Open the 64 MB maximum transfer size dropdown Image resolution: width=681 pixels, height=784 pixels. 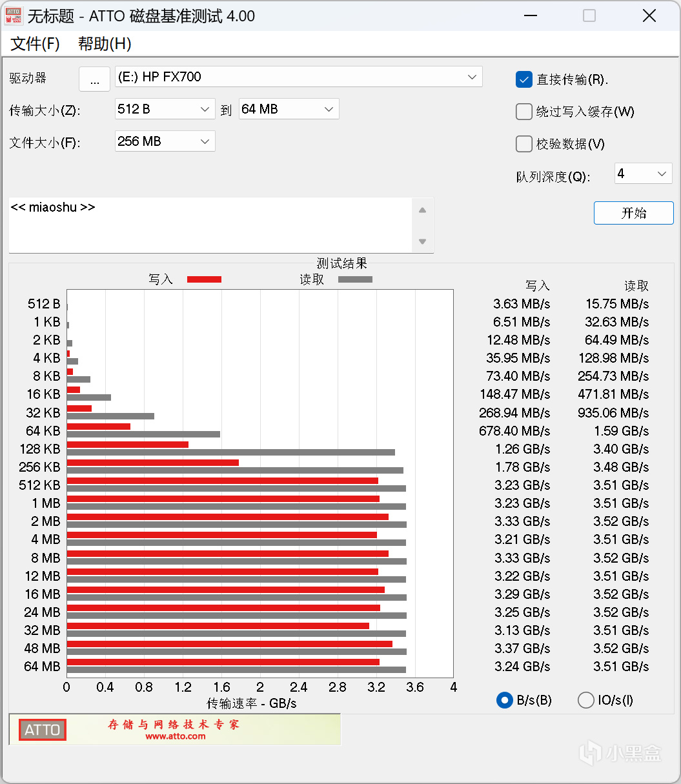(289, 109)
